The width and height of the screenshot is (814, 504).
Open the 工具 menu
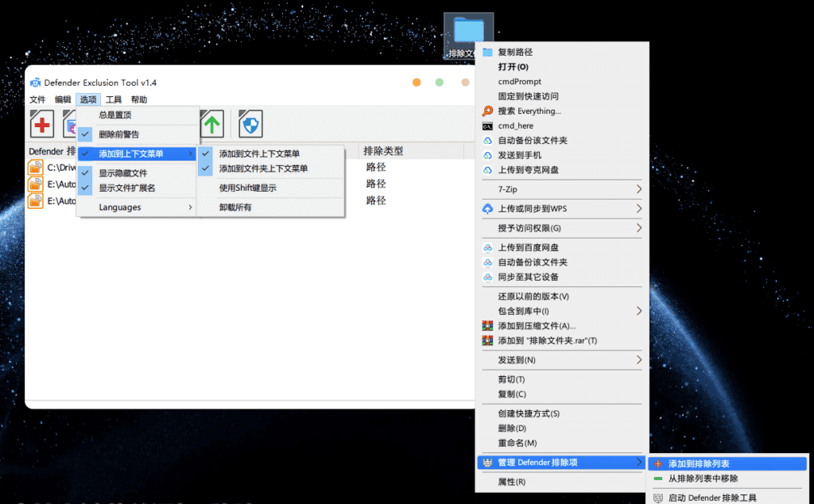click(x=114, y=99)
